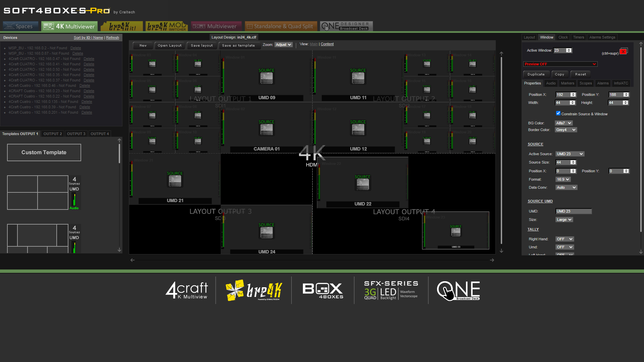Enable Umd Tally toggle
This screenshot has width=644, height=362.
tap(565, 247)
